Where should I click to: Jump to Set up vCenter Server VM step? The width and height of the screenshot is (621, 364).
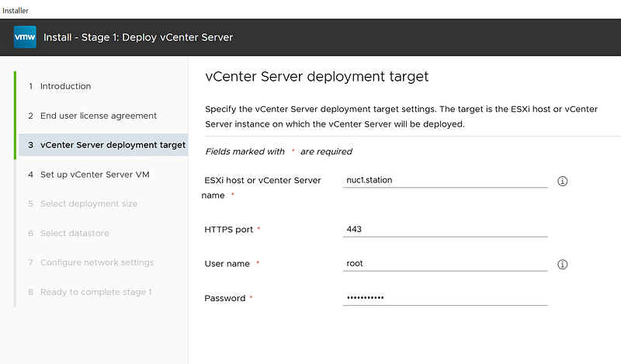click(94, 175)
